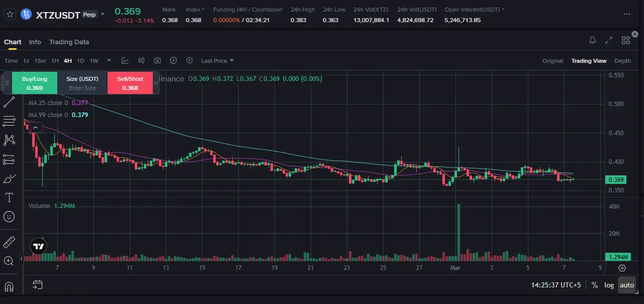Select the 1s time interval
Viewport: 644px width, 304px height.
26,61
